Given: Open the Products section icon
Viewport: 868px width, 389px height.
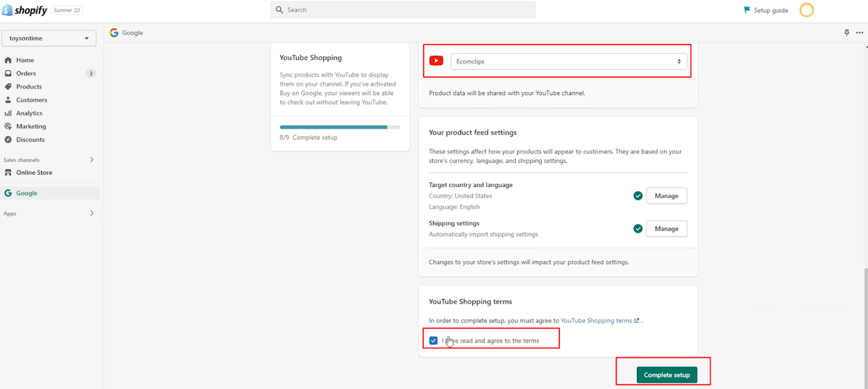Looking at the screenshot, I should point(8,87).
